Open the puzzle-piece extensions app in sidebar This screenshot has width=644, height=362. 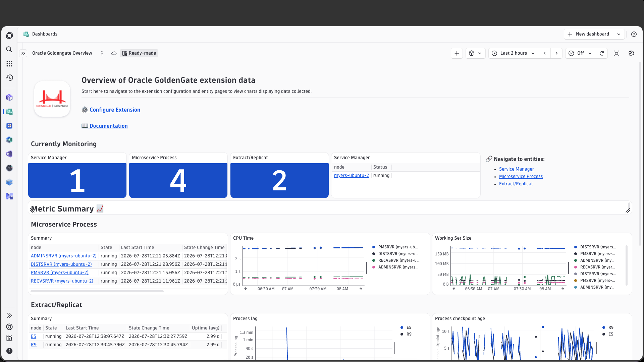pyautogui.click(x=9, y=196)
